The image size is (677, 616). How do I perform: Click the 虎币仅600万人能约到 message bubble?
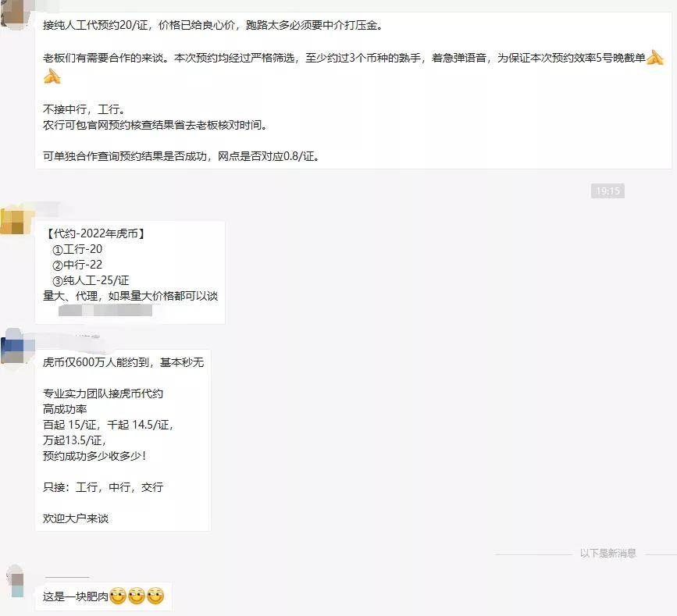pos(123,440)
